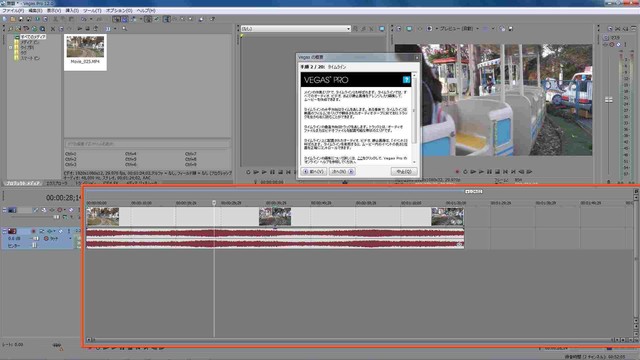
Task: Open the 編集(E) menu
Action: coord(35,11)
